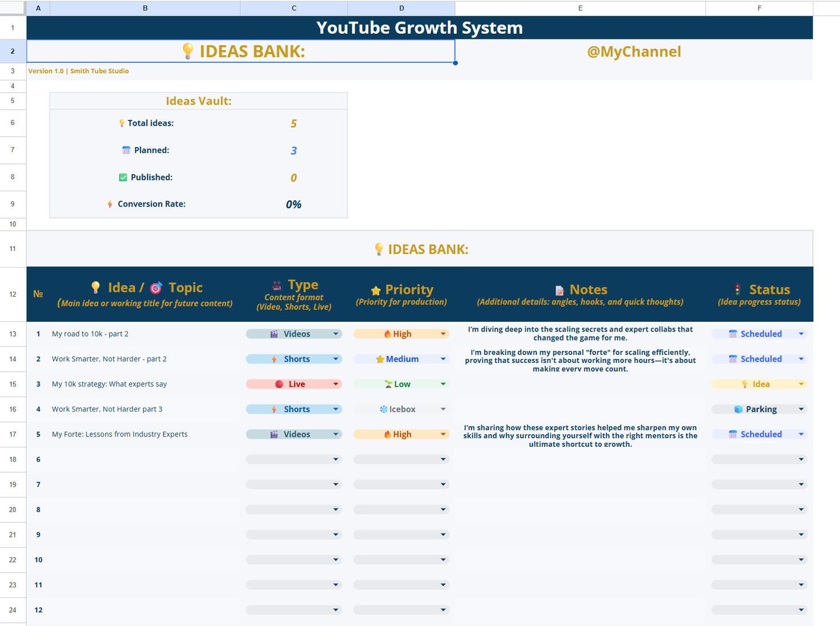Image resolution: width=840 pixels, height=626 pixels.
Task: Expand the Icebox priority dropdown
Action: (x=443, y=409)
